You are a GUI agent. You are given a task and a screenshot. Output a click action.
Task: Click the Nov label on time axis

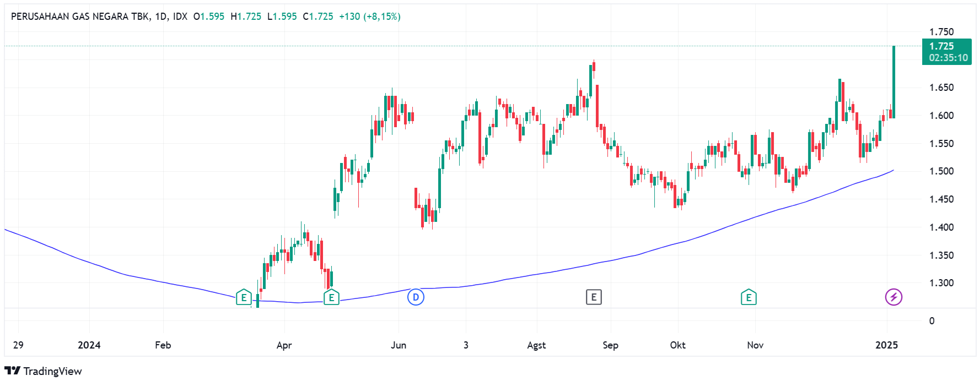755,345
